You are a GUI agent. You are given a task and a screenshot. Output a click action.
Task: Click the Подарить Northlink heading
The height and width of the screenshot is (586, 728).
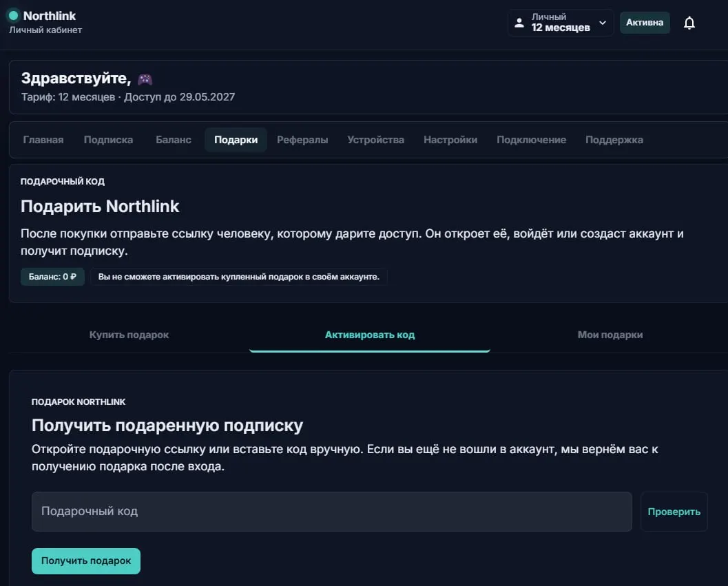click(x=100, y=206)
